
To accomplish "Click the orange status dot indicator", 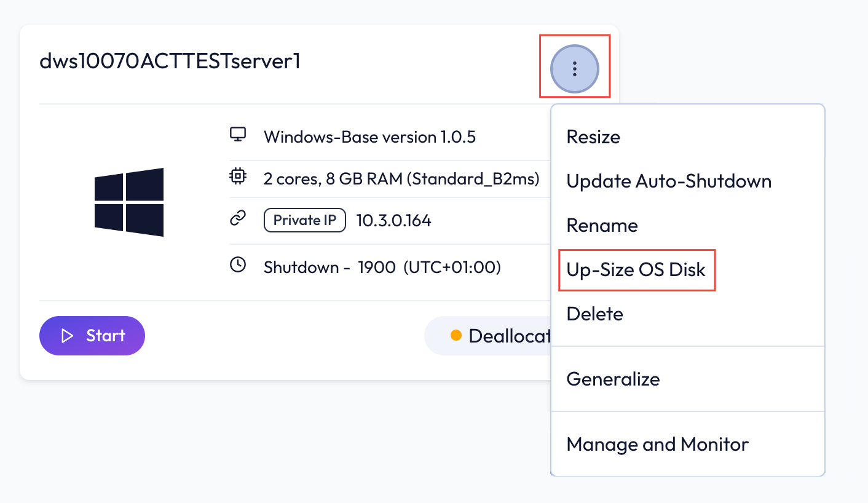I will 456,335.
